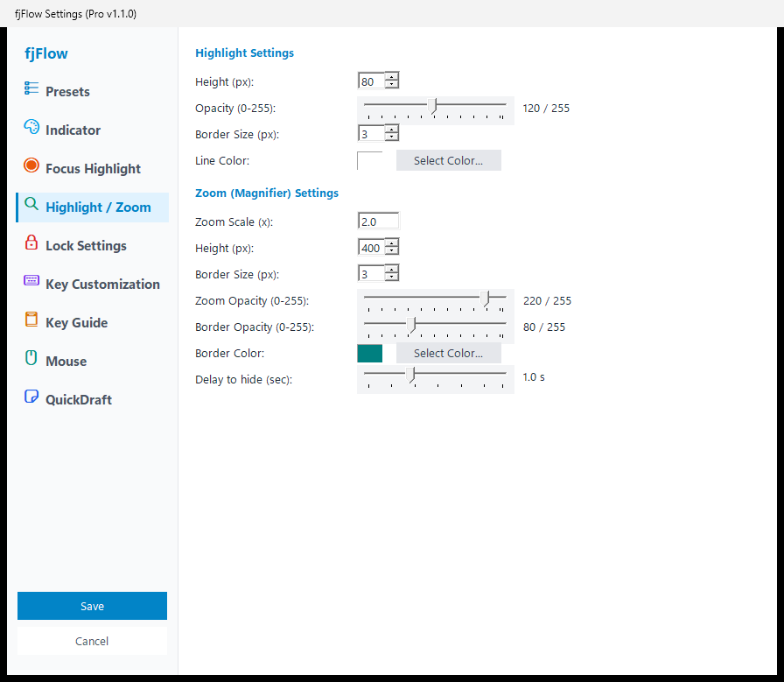Show the Key Guide page
The width and height of the screenshot is (784, 682).
93,323
